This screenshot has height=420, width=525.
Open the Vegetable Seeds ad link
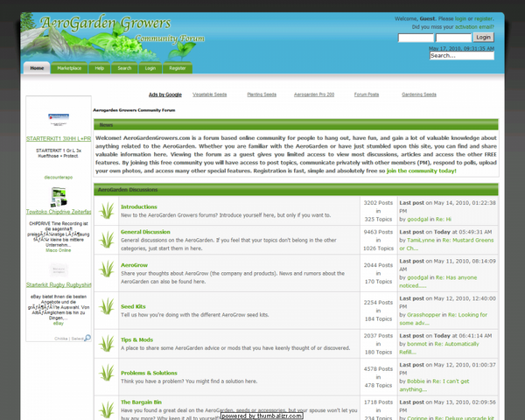pos(210,94)
